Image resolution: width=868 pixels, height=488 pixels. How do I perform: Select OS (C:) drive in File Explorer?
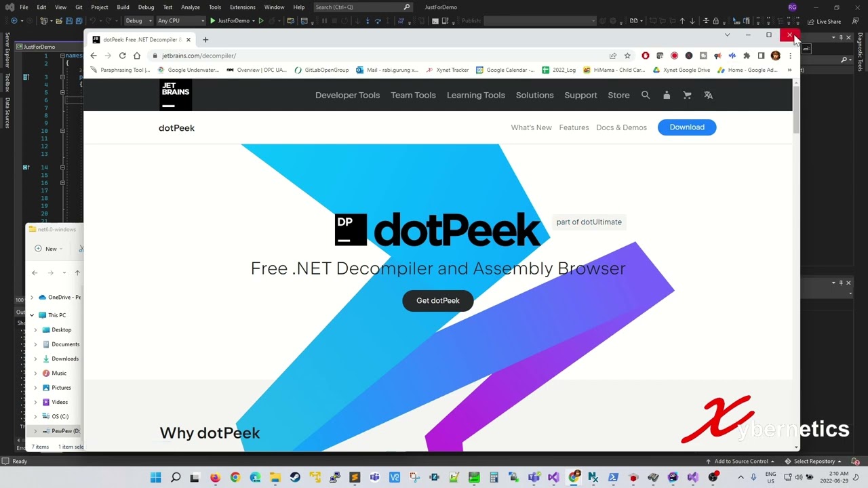click(60, 416)
